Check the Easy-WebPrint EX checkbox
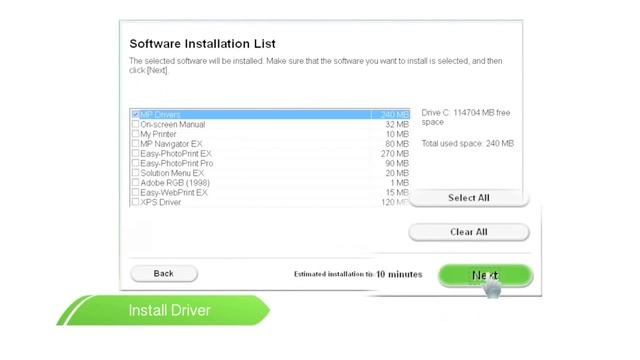 [x=136, y=192]
